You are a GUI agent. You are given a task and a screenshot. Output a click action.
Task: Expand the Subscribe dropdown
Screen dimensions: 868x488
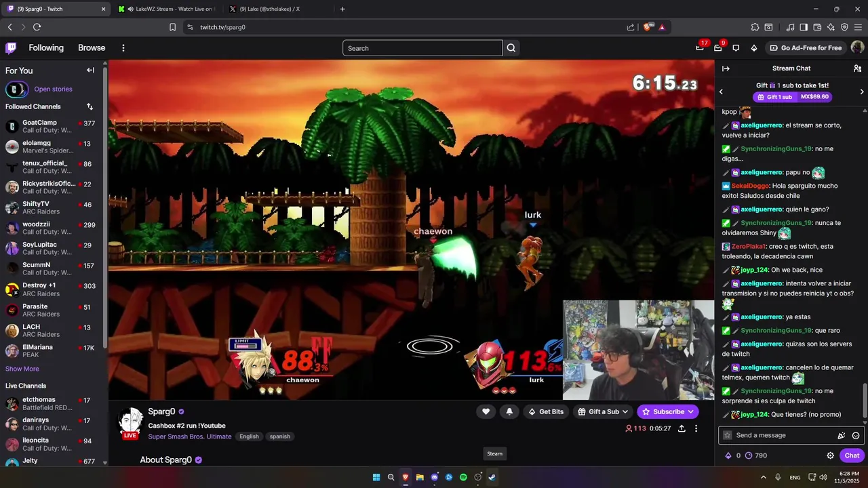point(690,411)
